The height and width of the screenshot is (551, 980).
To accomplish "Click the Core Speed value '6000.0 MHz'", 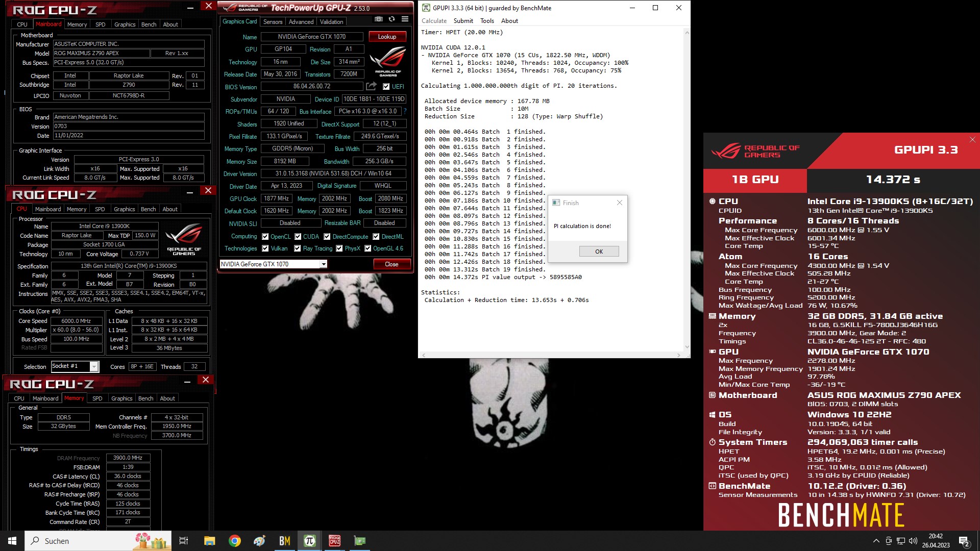I will (x=76, y=321).
